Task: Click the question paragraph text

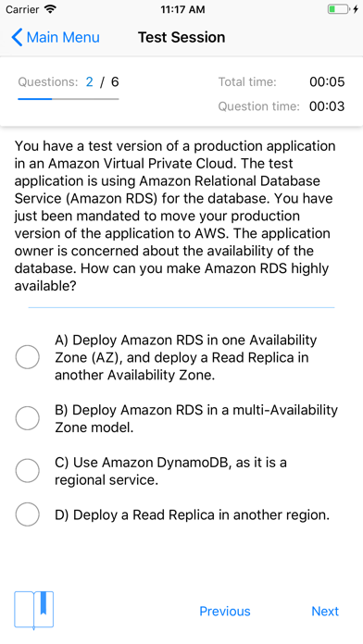Action: pos(175,216)
